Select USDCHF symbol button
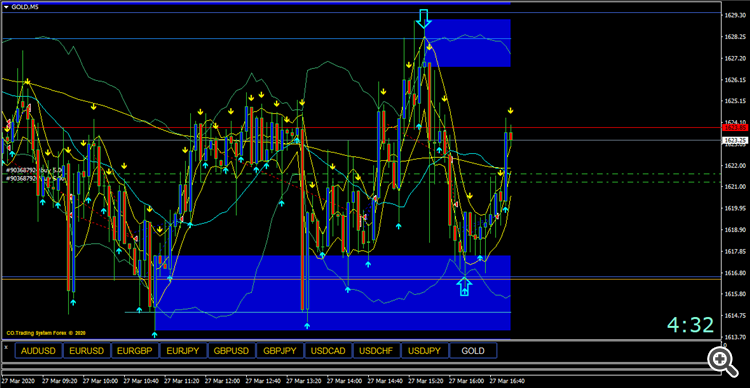 click(376, 351)
